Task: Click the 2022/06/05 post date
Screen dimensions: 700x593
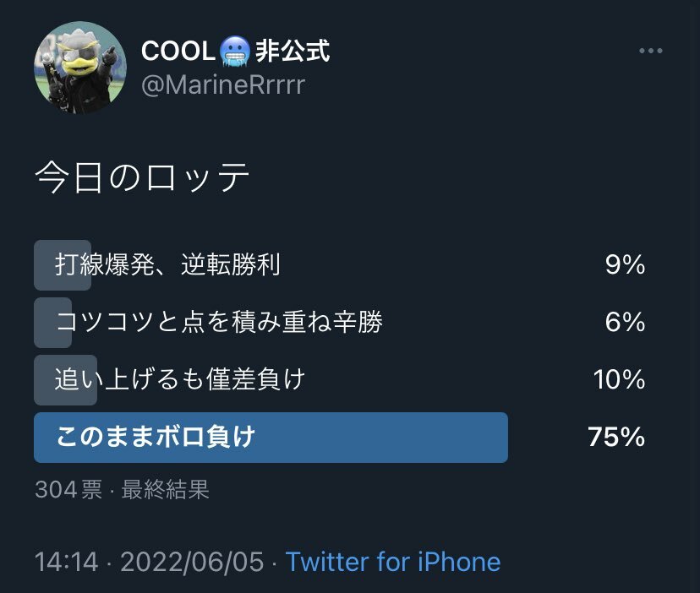Action: [x=193, y=562]
